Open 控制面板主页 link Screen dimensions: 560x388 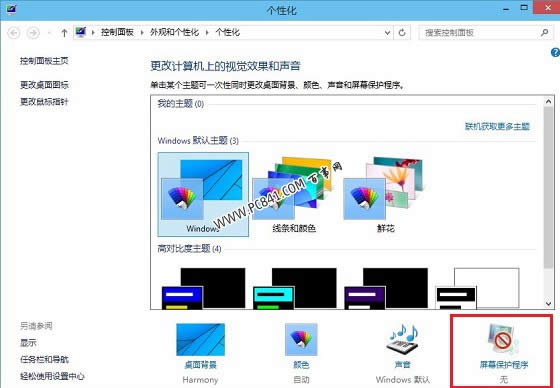[x=44, y=61]
